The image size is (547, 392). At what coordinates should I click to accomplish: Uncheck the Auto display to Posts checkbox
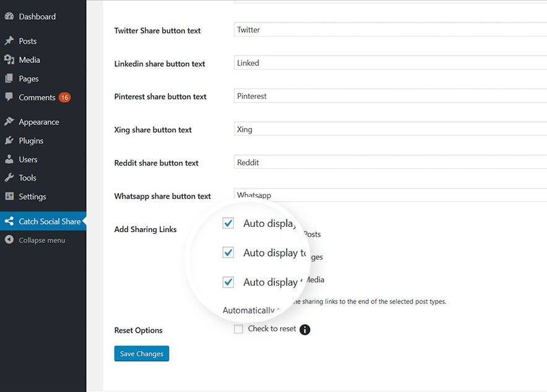tap(228, 223)
